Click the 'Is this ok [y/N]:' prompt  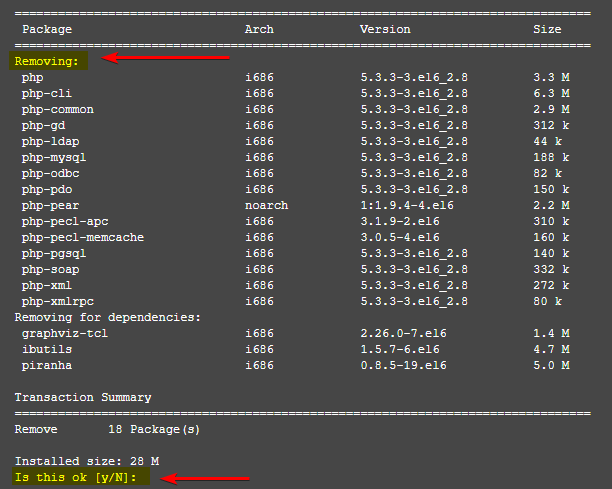point(76,477)
